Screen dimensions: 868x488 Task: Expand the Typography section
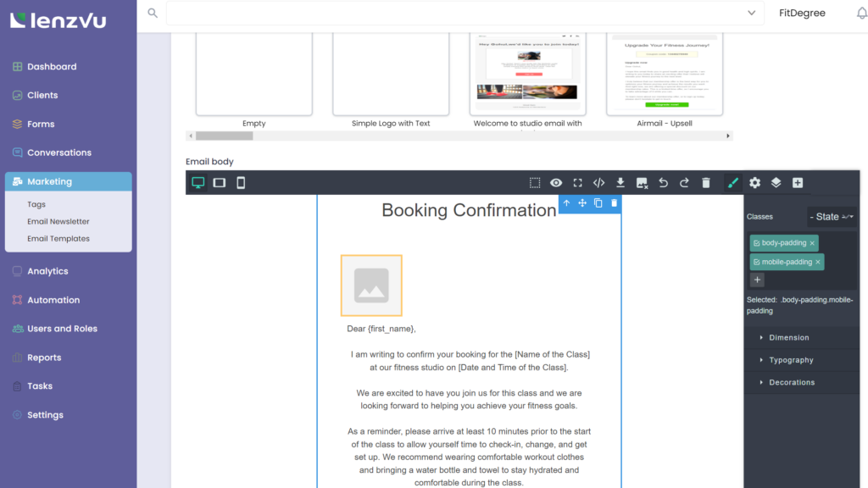[790, 360]
